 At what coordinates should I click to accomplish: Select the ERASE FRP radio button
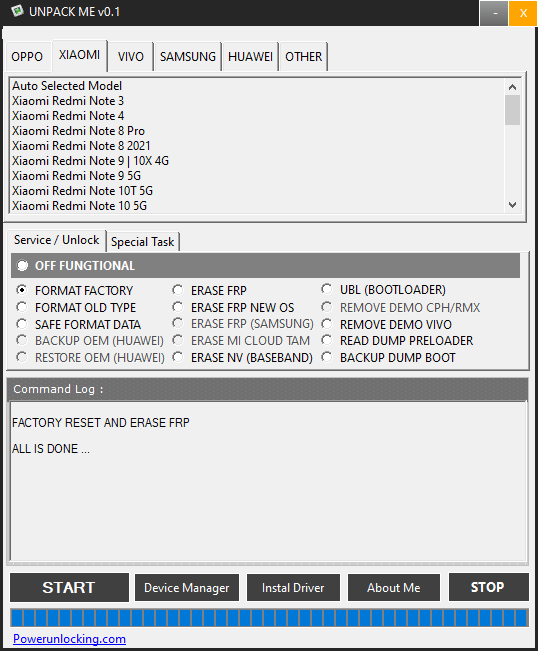coord(178,290)
